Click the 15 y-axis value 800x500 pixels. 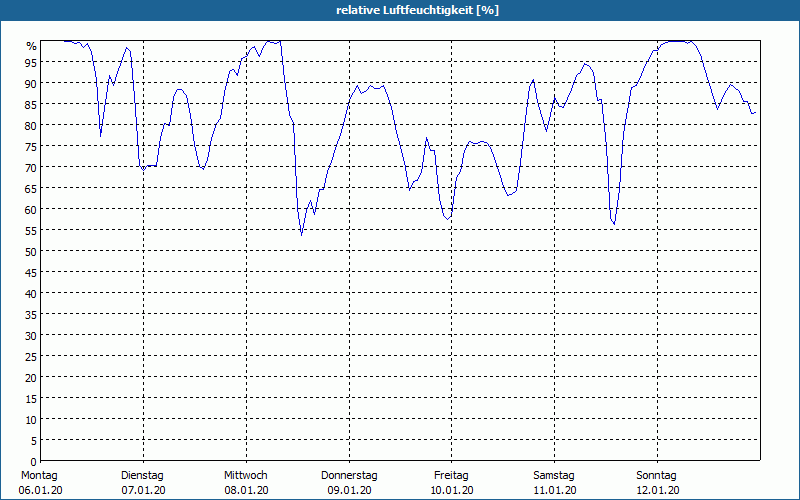pos(31,399)
